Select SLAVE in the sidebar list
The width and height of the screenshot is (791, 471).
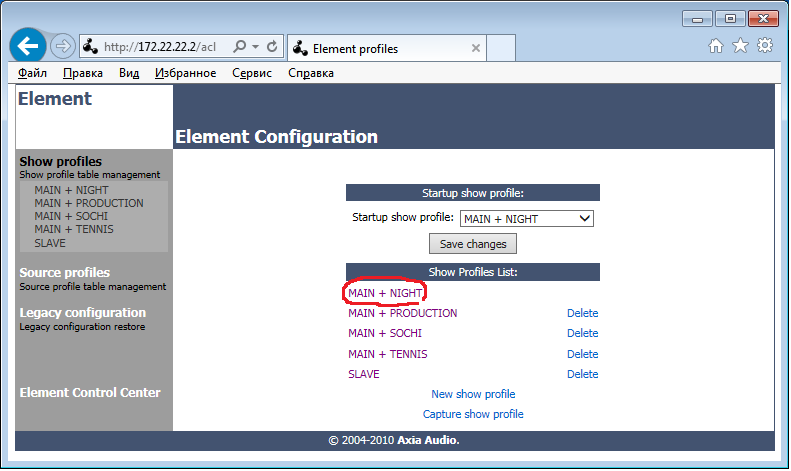coord(50,243)
